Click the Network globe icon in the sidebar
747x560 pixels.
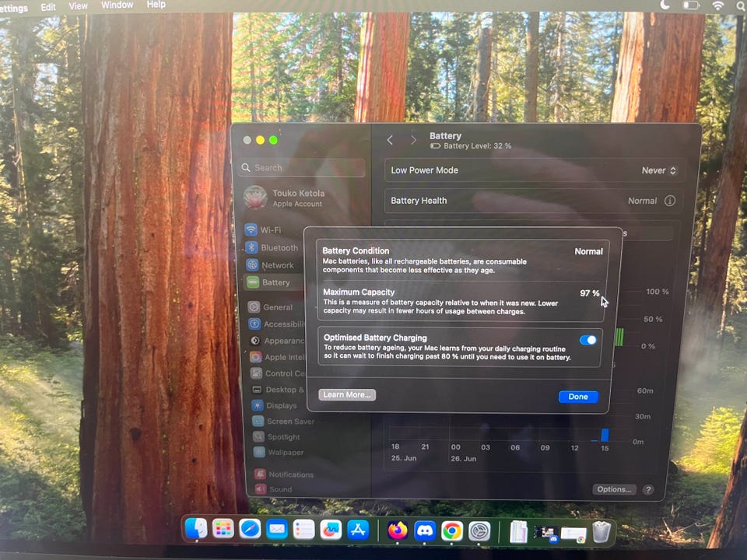point(252,264)
